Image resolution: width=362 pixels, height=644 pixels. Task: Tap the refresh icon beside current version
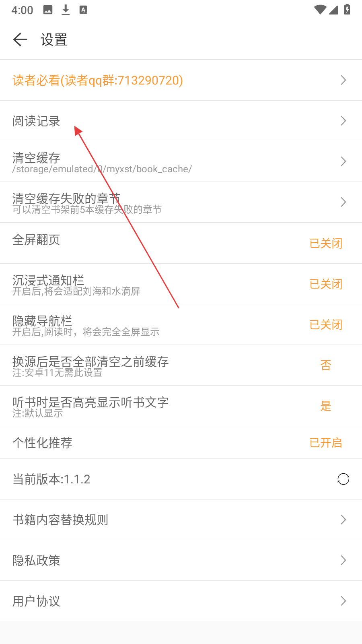343,479
